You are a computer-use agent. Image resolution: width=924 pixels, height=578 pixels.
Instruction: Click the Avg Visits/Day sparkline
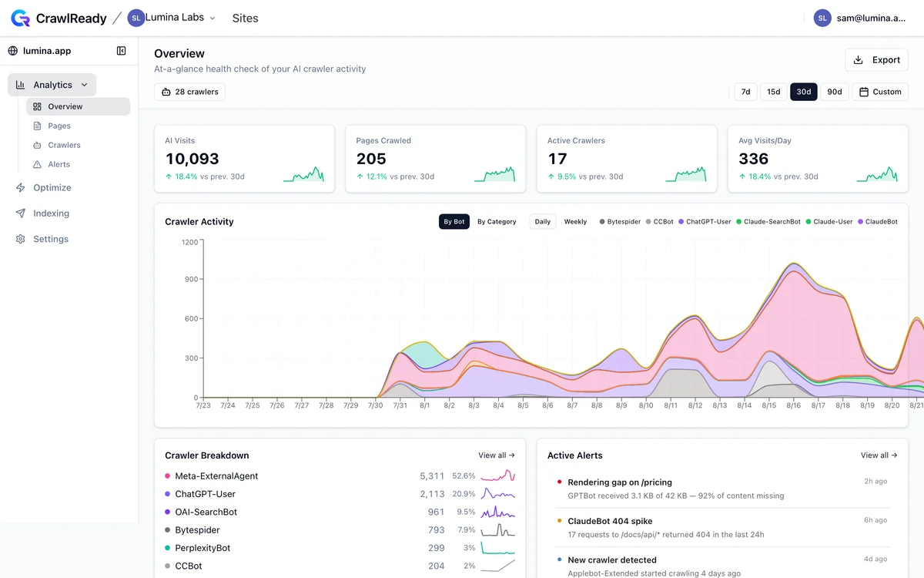[x=877, y=174]
